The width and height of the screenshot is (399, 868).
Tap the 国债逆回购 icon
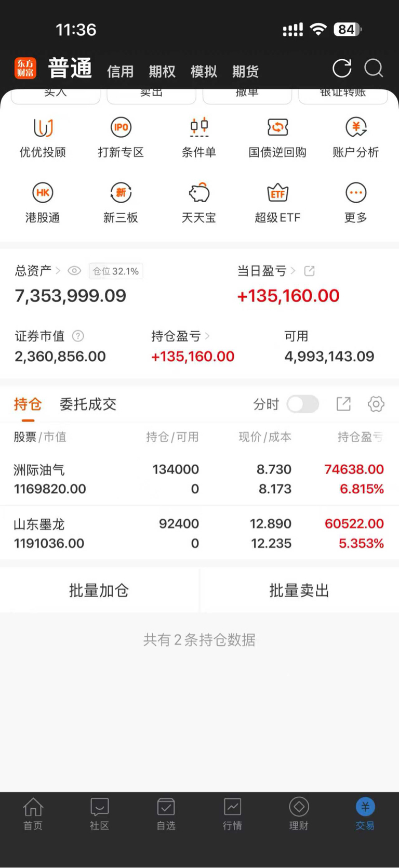277,128
